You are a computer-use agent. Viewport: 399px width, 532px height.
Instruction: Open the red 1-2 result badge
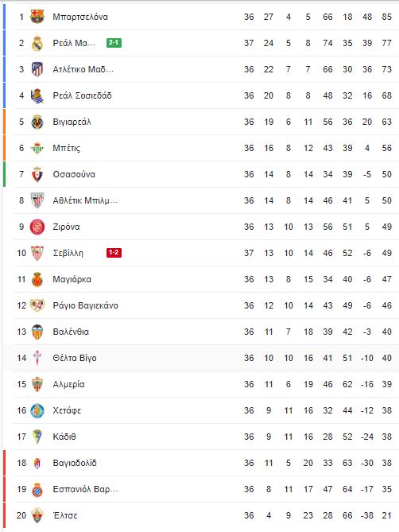click(x=114, y=253)
